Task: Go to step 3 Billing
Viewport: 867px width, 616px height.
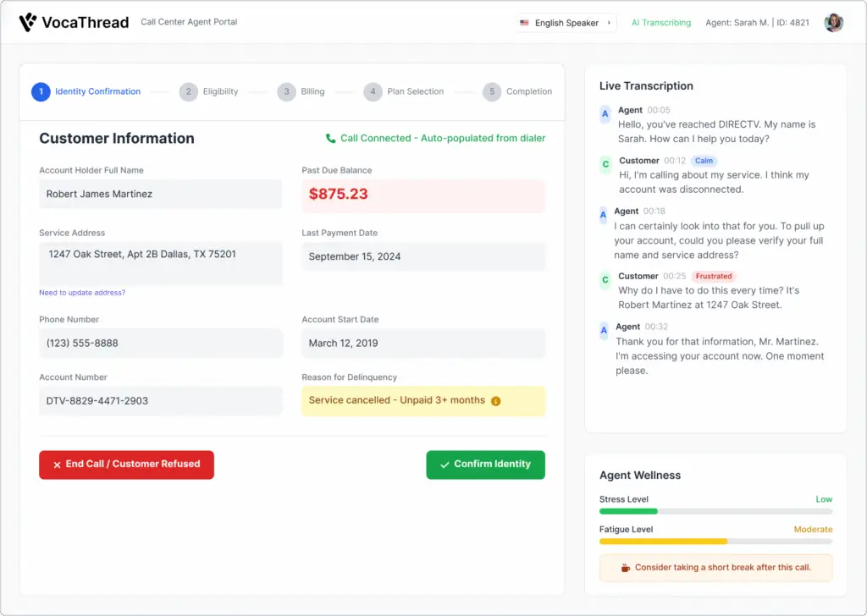Action: 301,91
